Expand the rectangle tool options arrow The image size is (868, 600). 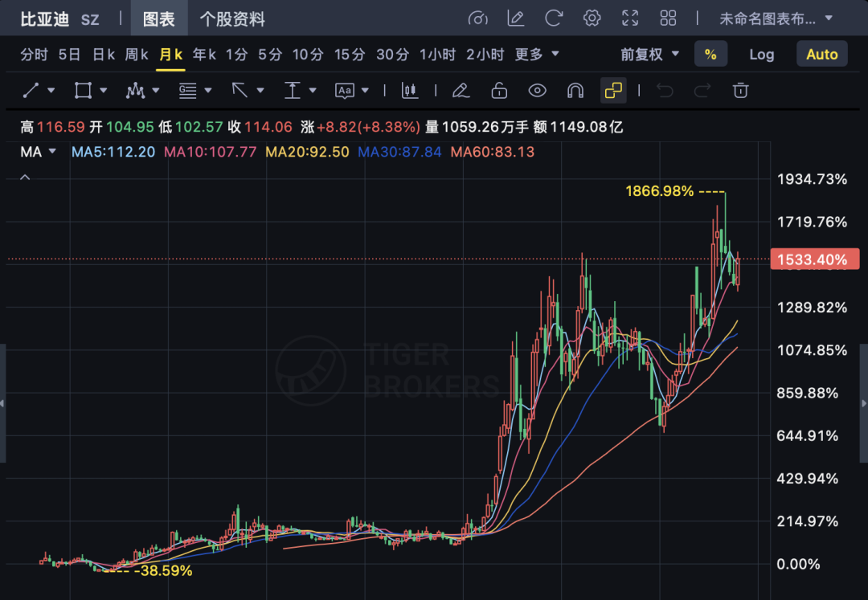(x=104, y=90)
